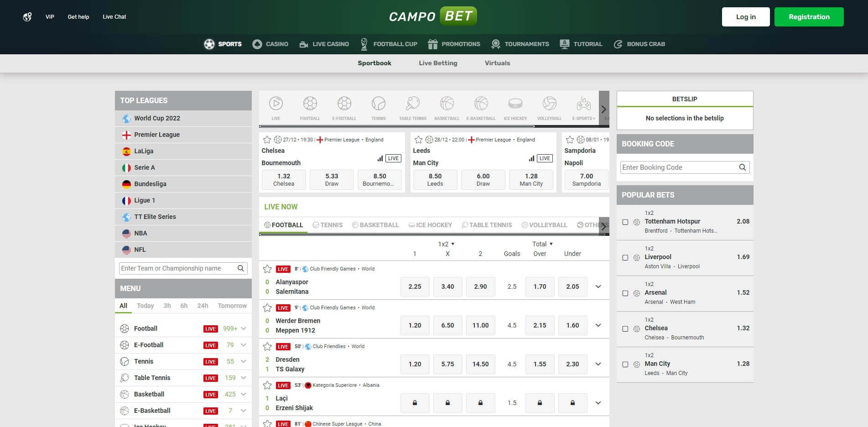This screenshot has height=427, width=868.
Task: Tick Liverpool popular bet checkbox
Action: tap(625, 258)
